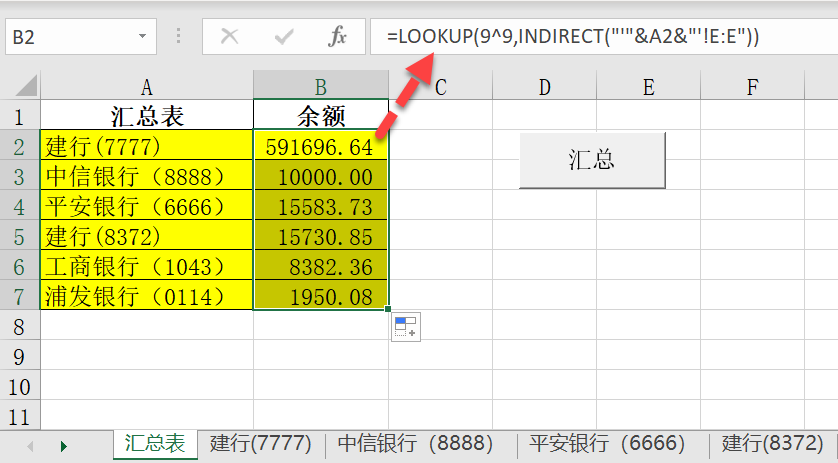Select row 8 header

coord(20,325)
